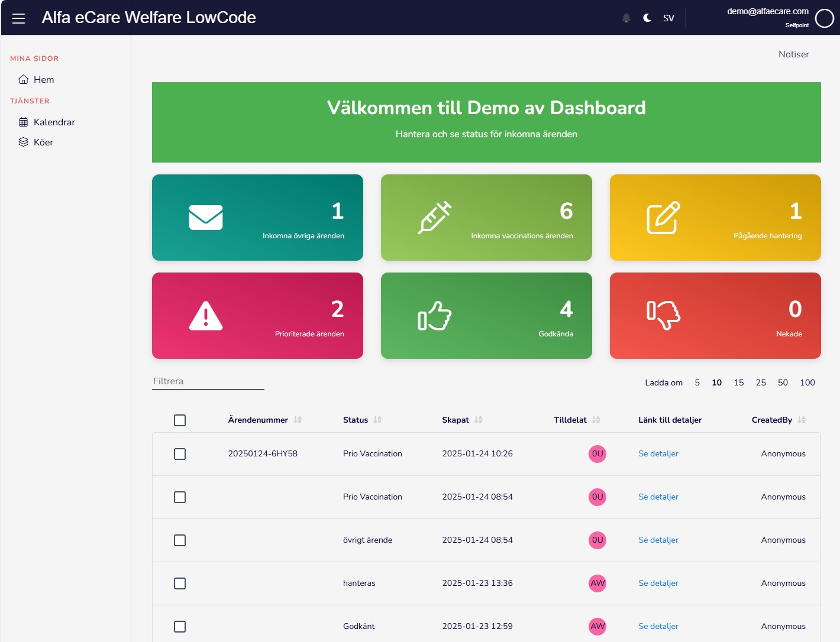Open Kalendrar in the sidebar
This screenshot has width=840, height=642.
tap(54, 122)
